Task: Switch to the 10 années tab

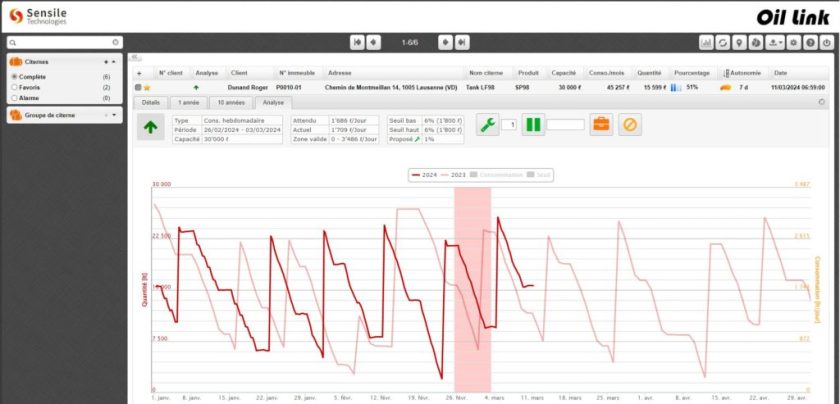Action: [232, 102]
